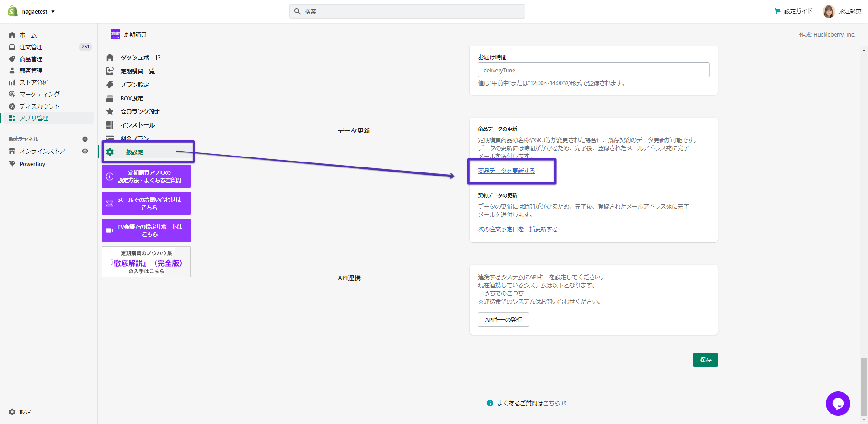Image resolution: width=868 pixels, height=424 pixels.
Task: Open ストア分析 analytics page
Action: [33, 82]
